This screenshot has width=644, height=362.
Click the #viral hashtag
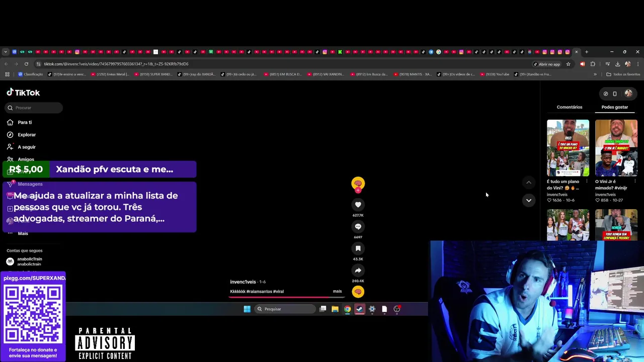click(x=279, y=292)
